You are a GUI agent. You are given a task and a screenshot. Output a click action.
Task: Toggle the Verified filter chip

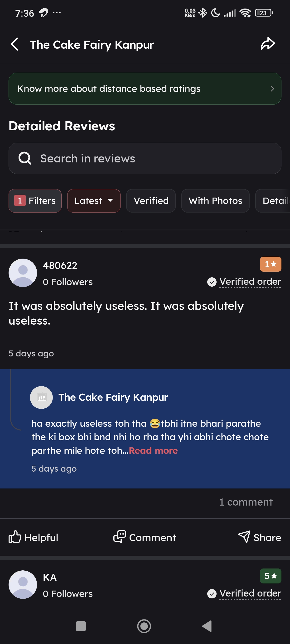pyautogui.click(x=151, y=201)
